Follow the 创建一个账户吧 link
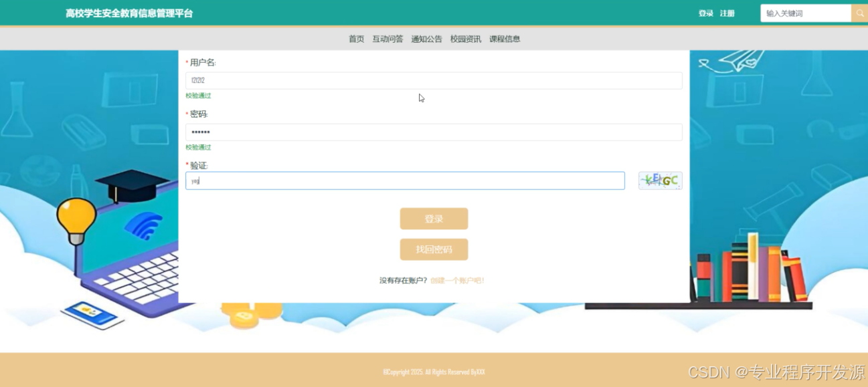Screen dimensions: 868x387 [x=457, y=281]
